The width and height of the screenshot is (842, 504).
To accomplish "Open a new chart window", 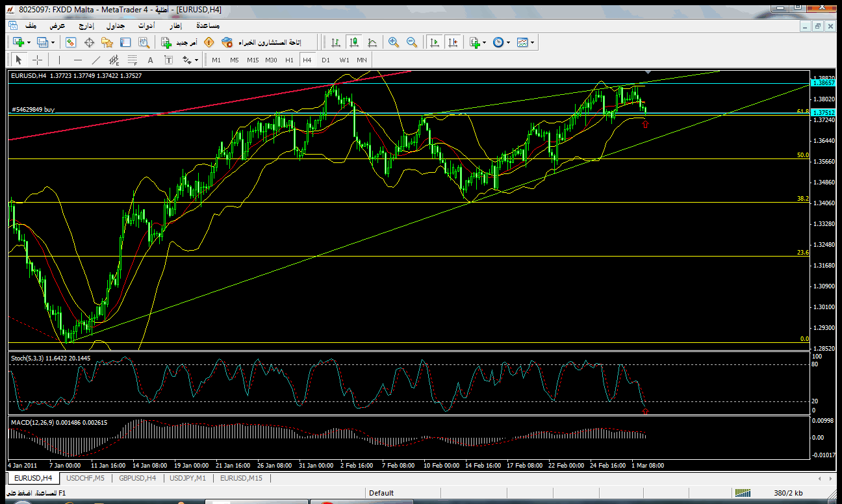I will coord(18,42).
